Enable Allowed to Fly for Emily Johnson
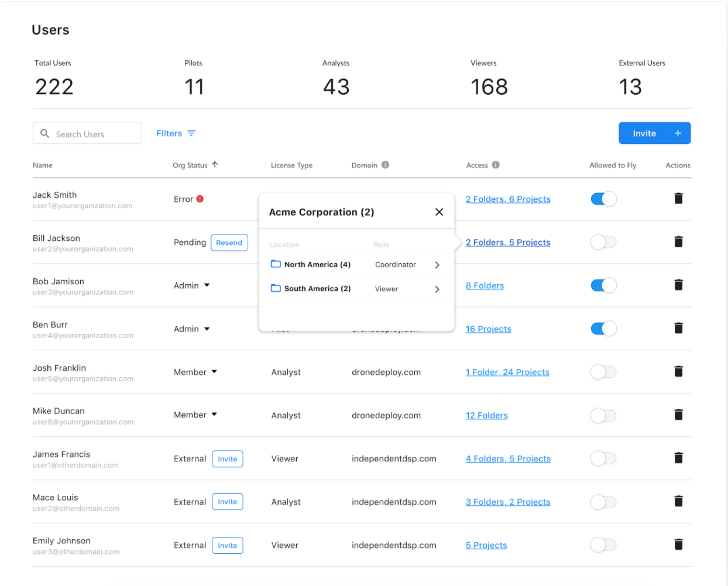 [603, 545]
